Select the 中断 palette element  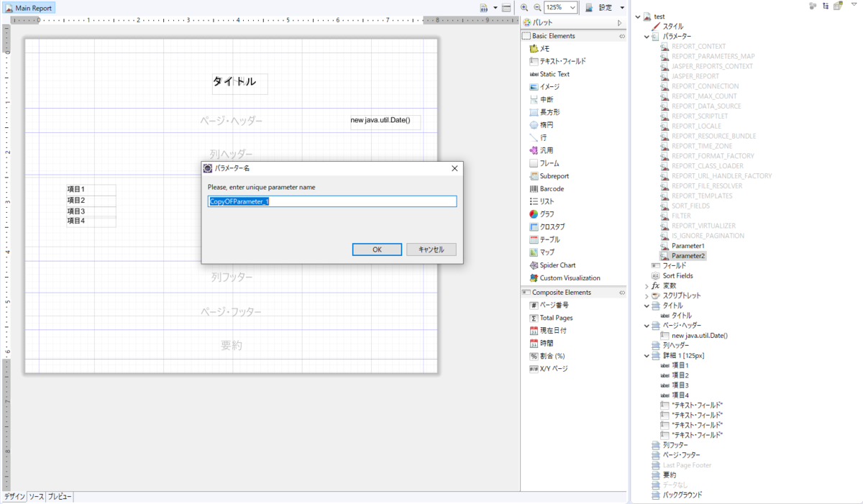point(541,99)
